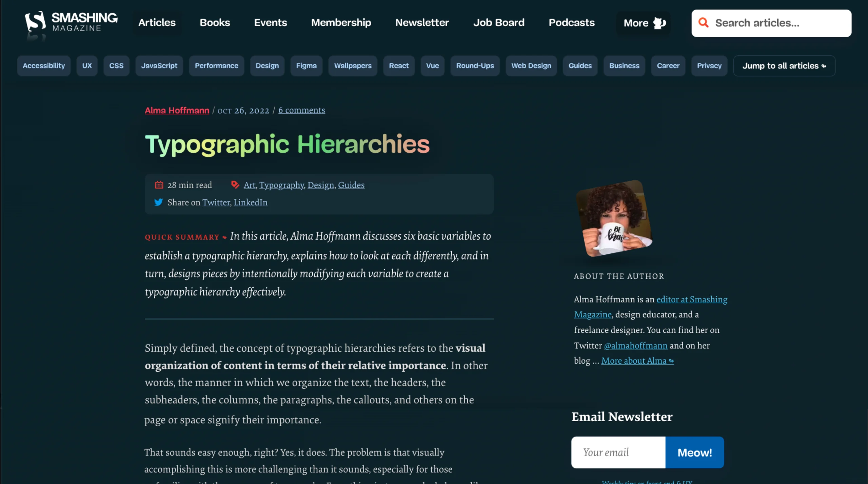
Task: Select Newsletter in the navigation bar
Action: click(422, 23)
